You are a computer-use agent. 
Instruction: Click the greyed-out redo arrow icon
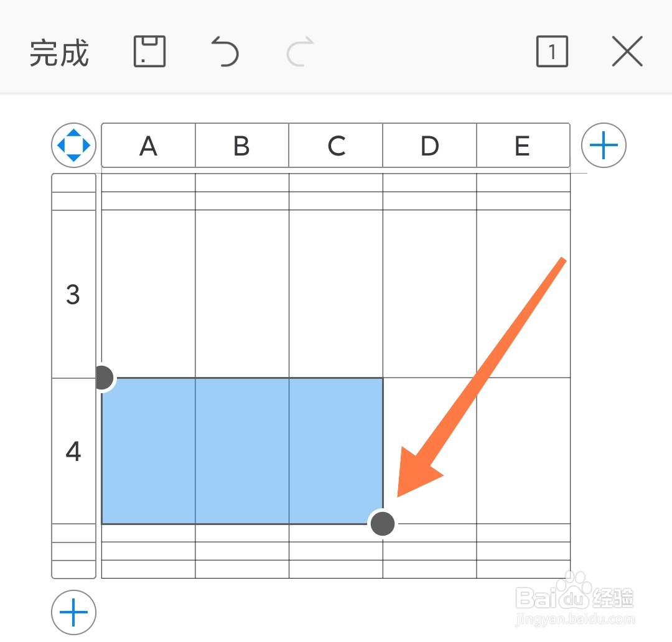pyautogui.click(x=300, y=52)
